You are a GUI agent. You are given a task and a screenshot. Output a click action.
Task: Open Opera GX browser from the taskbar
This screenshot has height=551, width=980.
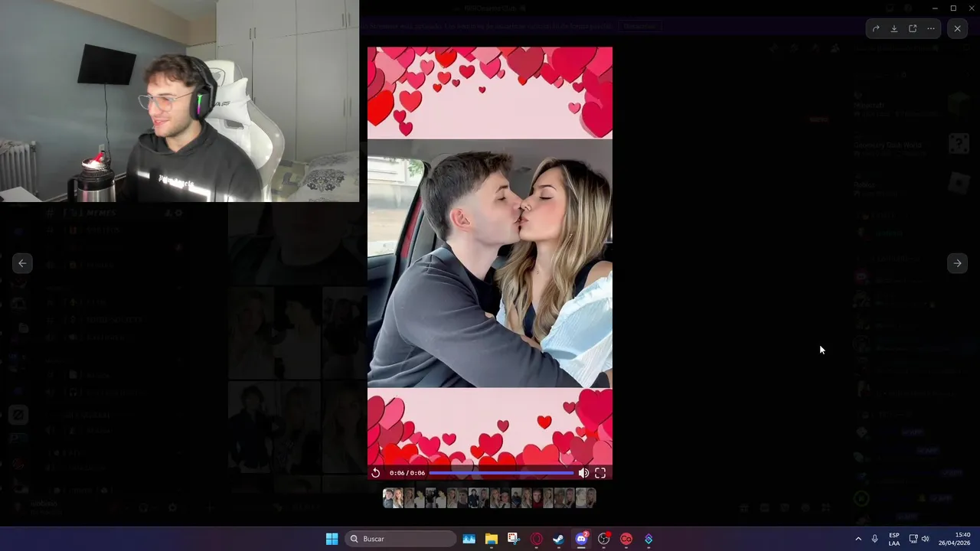pyautogui.click(x=537, y=539)
